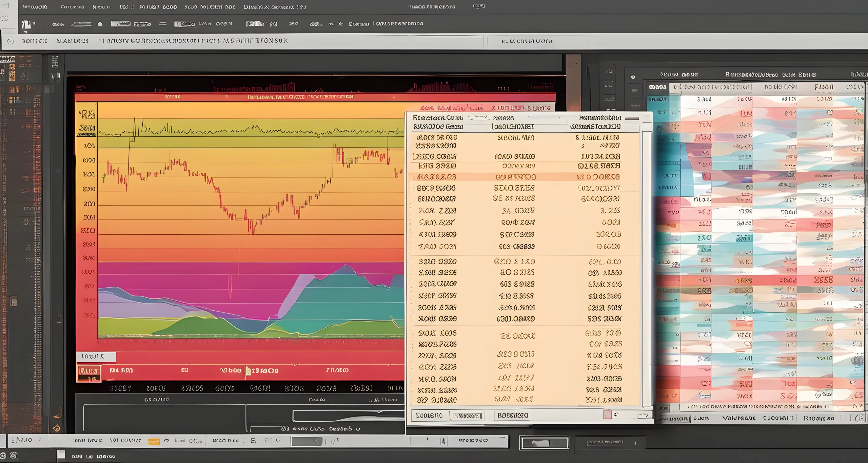Image resolution: width=868 pixels, height=463 pixels.
Task: Select the darker highlighted row in the table window
Action: click(x=524, y=177)
